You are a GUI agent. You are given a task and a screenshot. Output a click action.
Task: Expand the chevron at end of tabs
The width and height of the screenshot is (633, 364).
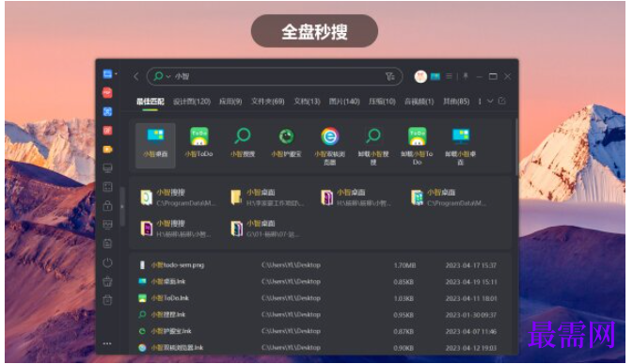pos(490,101)
